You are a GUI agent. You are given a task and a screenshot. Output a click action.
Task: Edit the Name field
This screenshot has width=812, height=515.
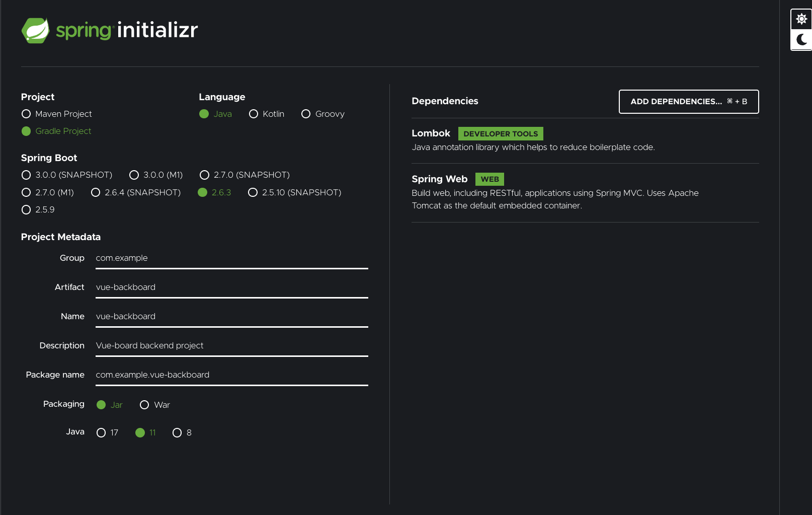232,317
